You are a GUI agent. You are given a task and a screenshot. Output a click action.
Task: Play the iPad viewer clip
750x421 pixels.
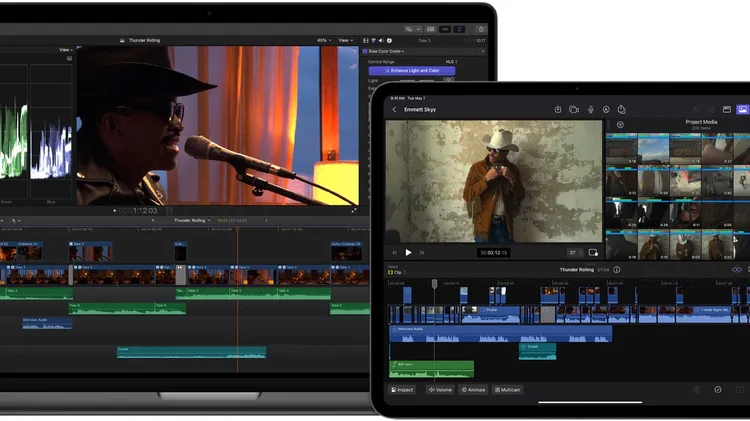(408, 253)
